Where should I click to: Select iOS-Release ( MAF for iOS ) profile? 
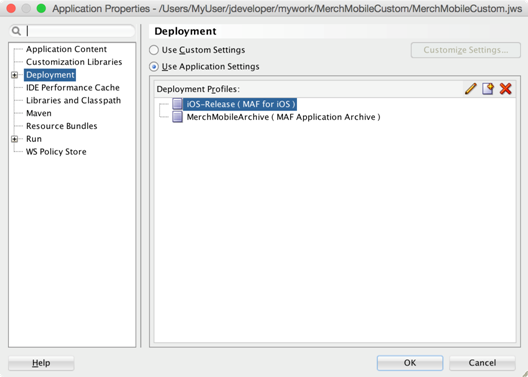pyautogui.click(x=241, y=104)
